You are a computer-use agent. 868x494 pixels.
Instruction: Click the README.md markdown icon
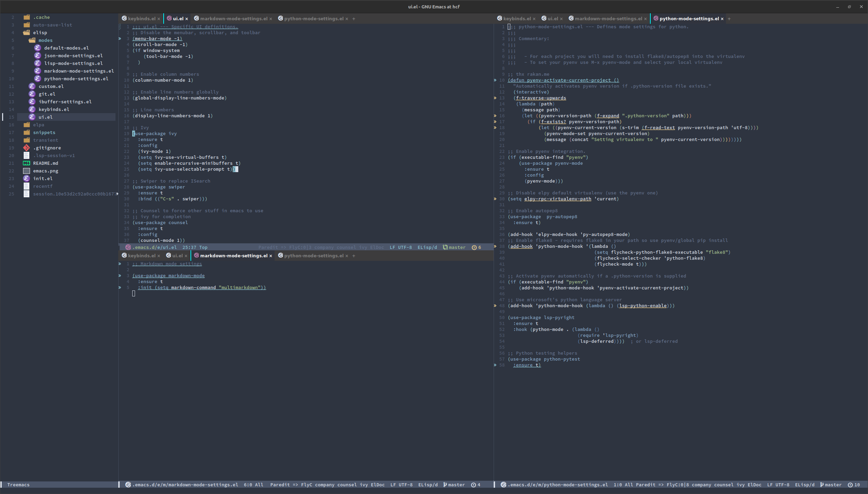(27, 163)
